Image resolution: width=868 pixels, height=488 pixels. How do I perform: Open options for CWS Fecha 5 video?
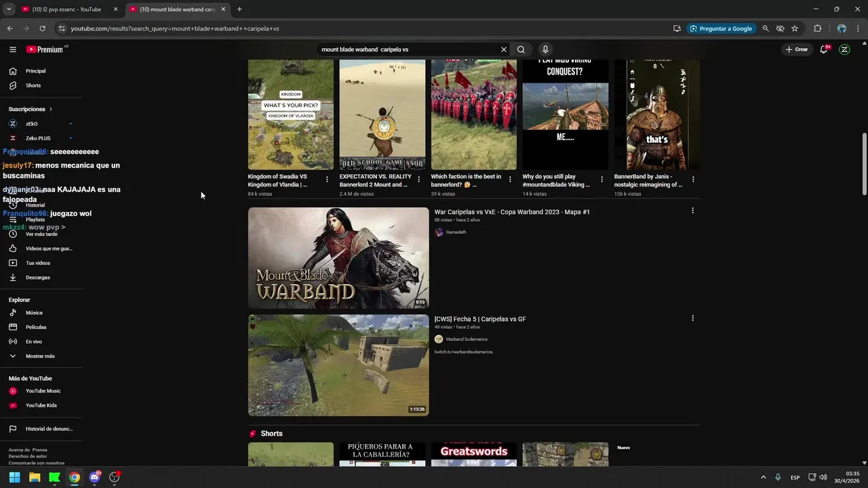pyautogui.click(x=692, y=318)
